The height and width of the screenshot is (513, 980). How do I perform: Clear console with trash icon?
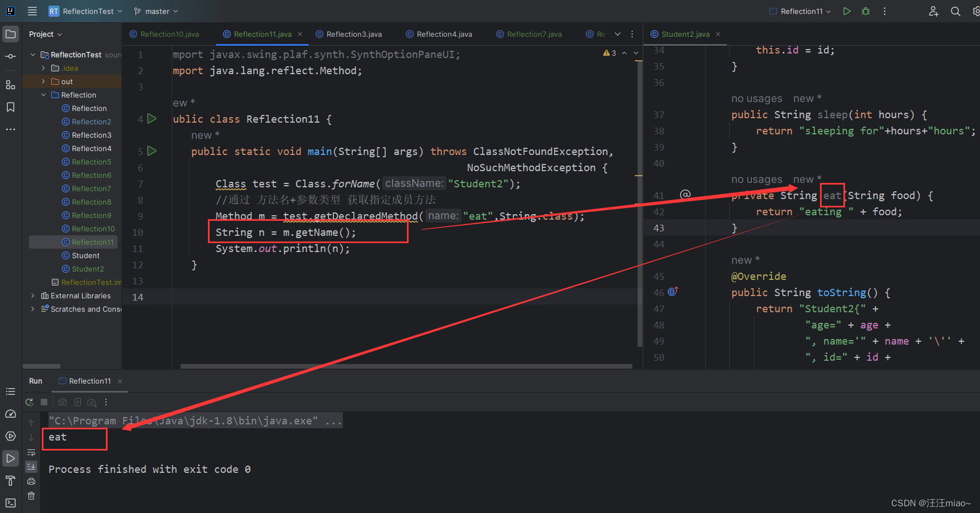(x=31, y=496)
